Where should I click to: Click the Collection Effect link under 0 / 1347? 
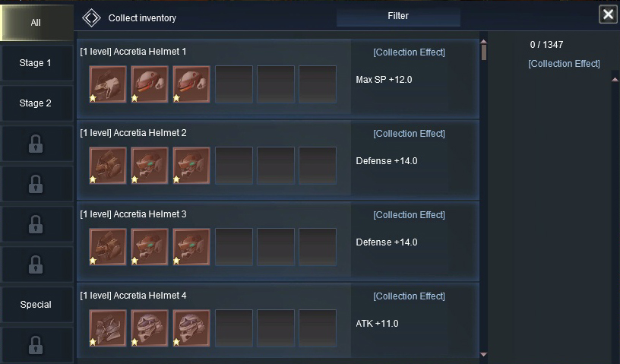(564, 64)
